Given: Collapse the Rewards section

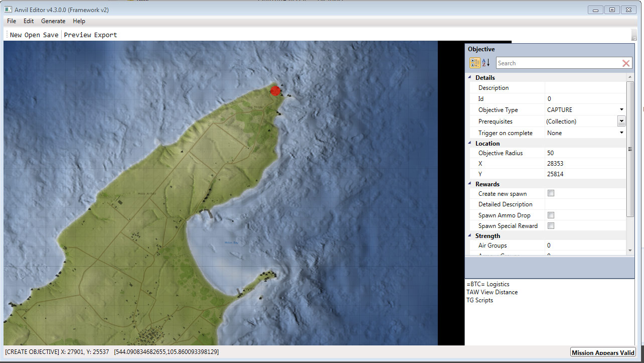Looking at the screenshot, I should pos(470,184).
